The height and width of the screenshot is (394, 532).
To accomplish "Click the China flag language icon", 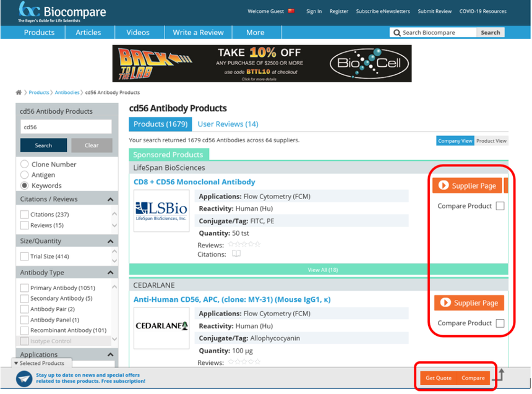I will 292,11.
